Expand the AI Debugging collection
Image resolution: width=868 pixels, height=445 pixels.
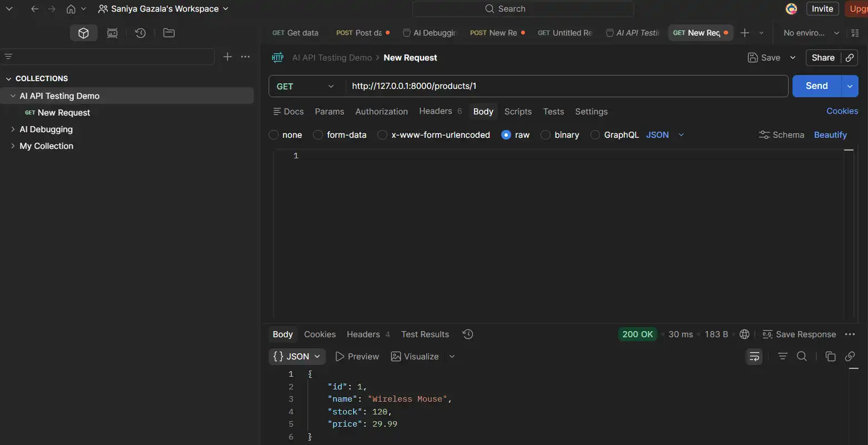(13, 129)
